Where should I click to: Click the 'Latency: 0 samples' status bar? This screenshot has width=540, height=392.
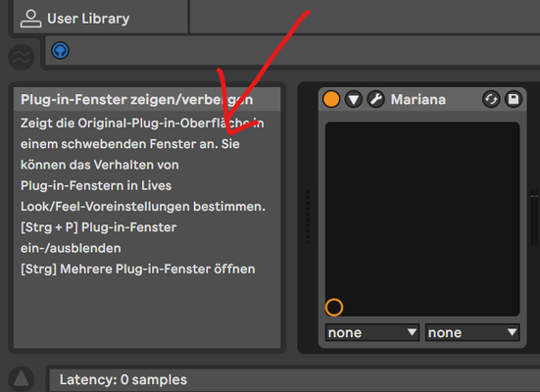(x=294, y=380)
